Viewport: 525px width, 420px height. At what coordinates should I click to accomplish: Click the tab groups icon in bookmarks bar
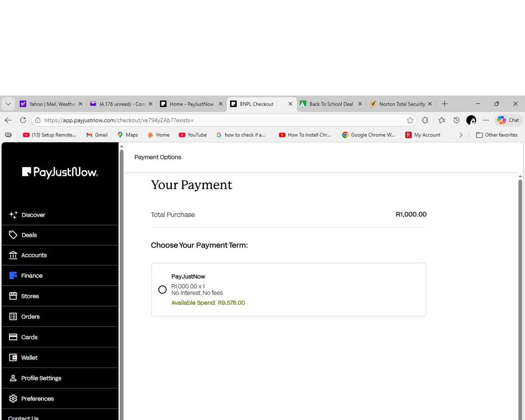click(8, 135)
